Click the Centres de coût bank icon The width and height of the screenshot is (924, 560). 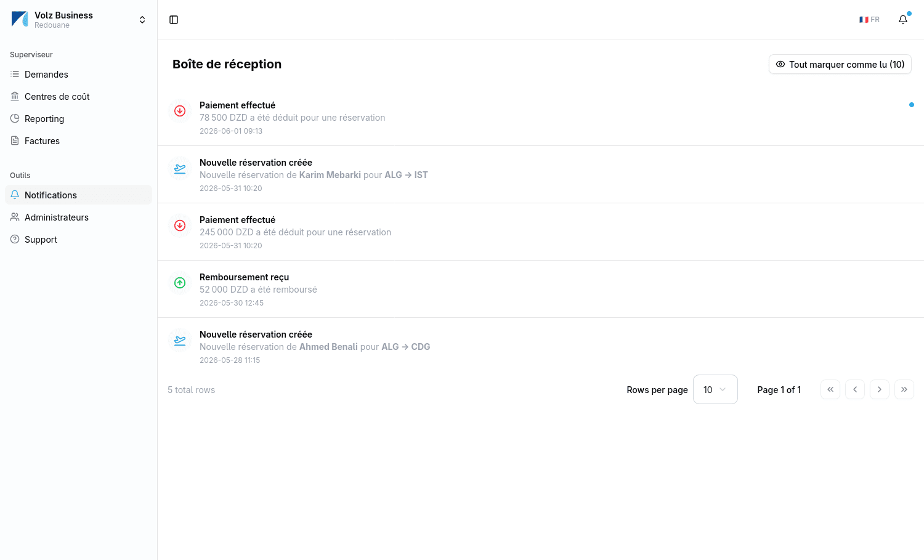[x=15, y=96]
